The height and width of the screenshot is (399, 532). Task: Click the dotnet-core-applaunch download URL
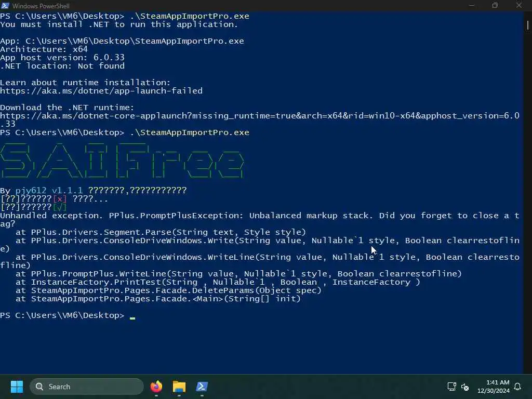(260, 120)
